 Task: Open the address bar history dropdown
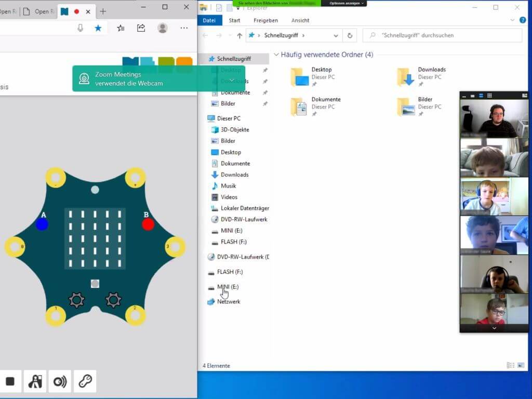click(336, 35)
